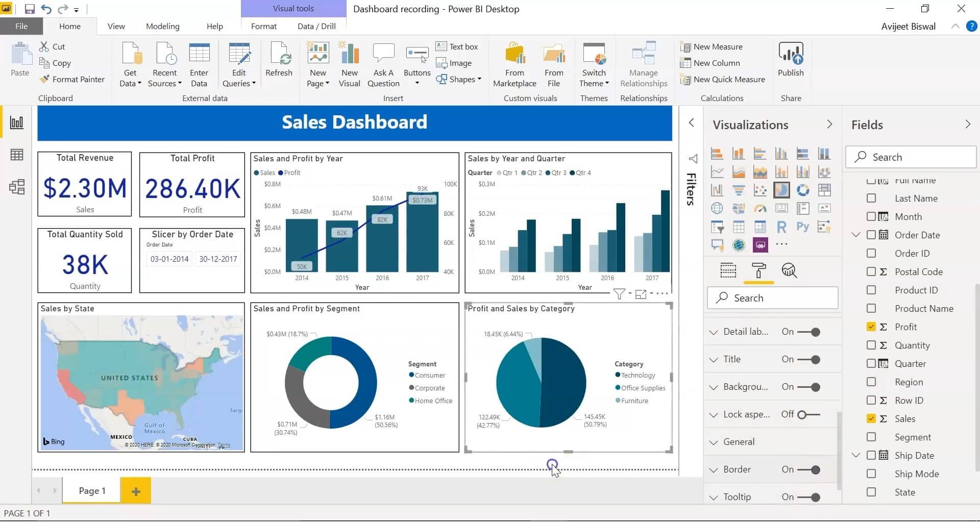This screenshot has width=980, height=522.
Task: Collapse the Order Date field group
Action: [855, 235]
